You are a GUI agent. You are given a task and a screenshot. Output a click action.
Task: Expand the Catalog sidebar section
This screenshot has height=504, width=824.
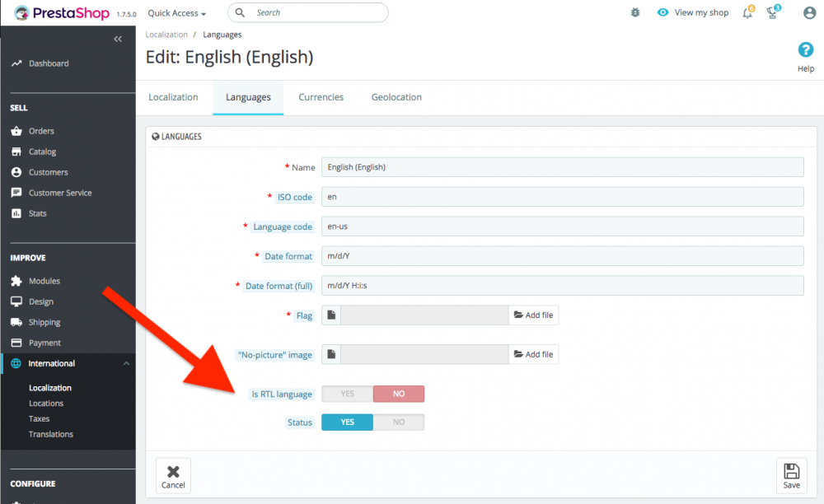pos(42,152)
